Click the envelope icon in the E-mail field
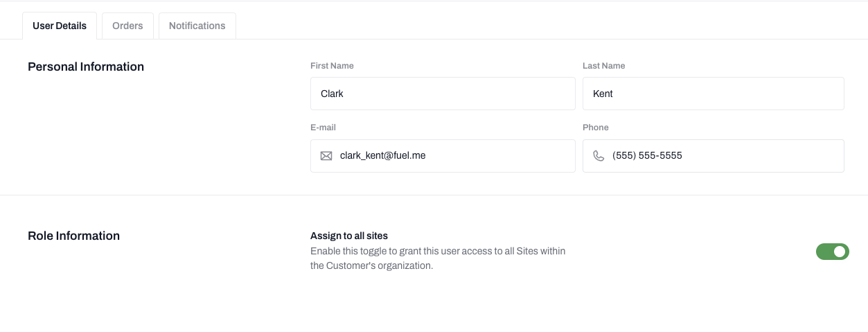868x332 pixels. coord(326,156)
